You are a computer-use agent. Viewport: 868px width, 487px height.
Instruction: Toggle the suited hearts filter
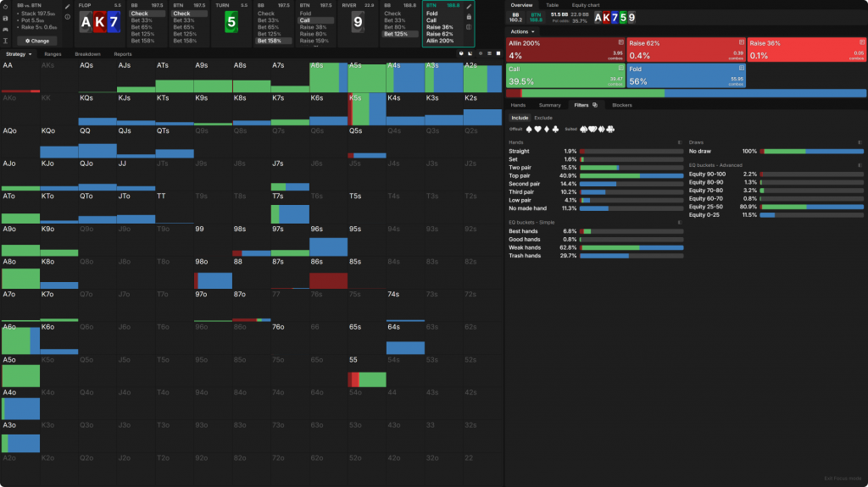tap(593, 129)
